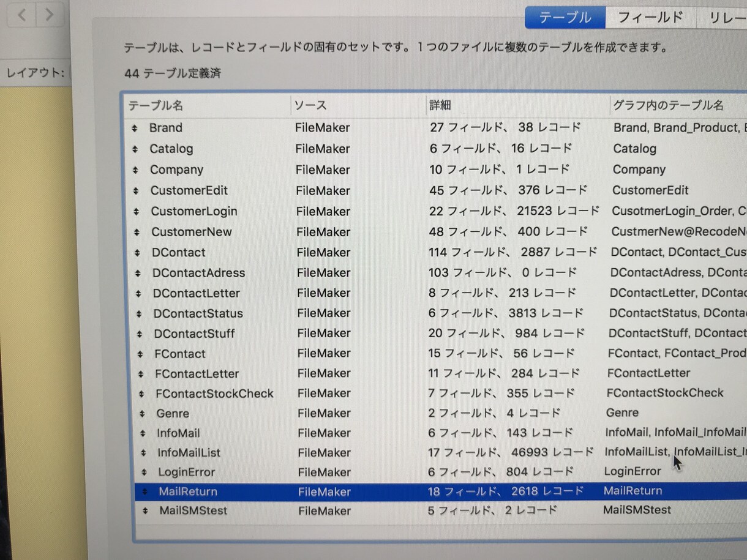Grab the reorder handle for Genre
This screenshot has width=747, height=560.
pos(143,414)
